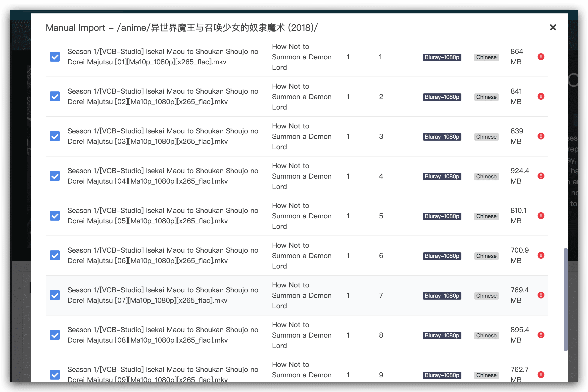Click the red warning icon for episode 9
588x392 pixels.
[541, 375]
